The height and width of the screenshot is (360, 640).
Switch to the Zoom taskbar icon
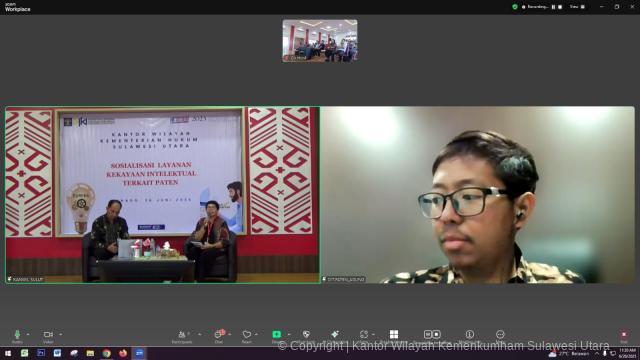click(139, 353)
